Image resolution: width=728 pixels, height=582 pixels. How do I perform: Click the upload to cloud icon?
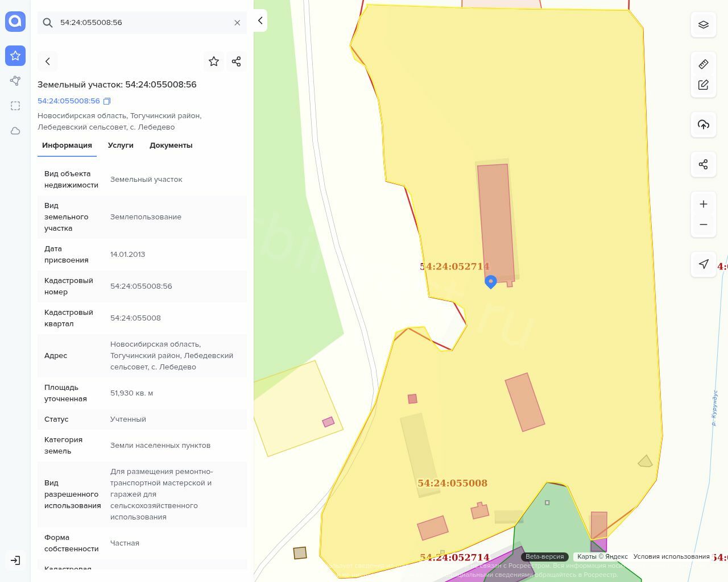click(x=704, y=124)
